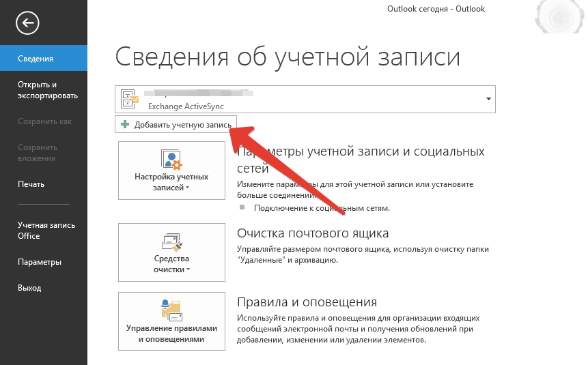Click the rules and alerts bell icon
The image size is (588, 365).
click(171, 310)
